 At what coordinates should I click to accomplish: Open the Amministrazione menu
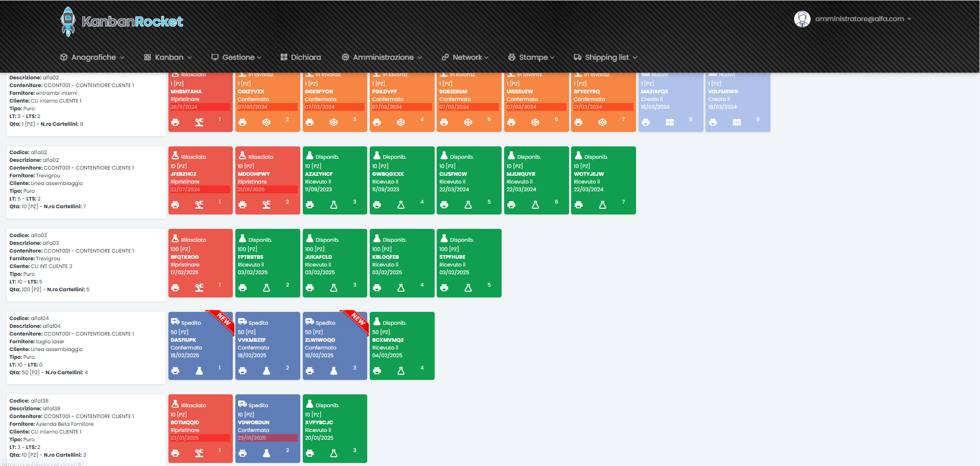pos(382,57)
